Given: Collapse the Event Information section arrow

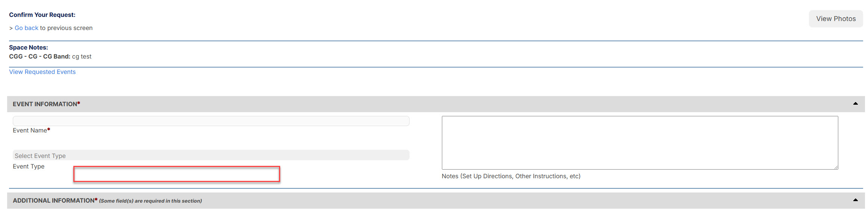Looking at the screenshot, I should point(856,104).
